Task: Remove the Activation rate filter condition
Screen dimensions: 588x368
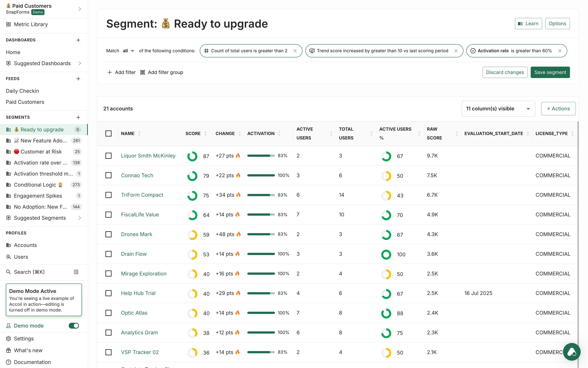Action: [560, 51]
